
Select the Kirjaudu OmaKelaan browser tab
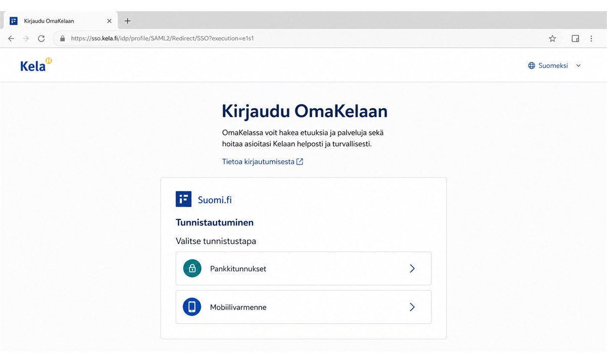(x=61, y=21)
